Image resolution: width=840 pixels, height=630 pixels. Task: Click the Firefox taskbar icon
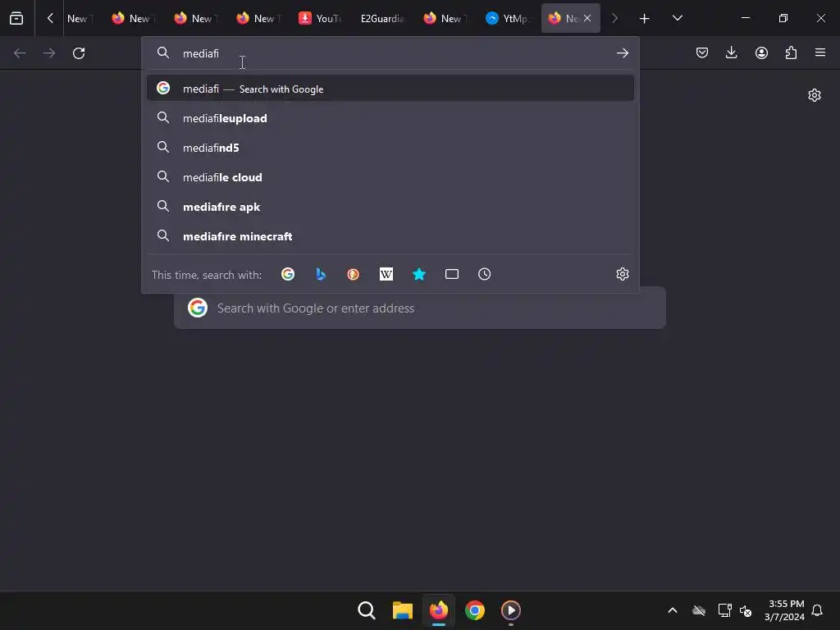439,610
